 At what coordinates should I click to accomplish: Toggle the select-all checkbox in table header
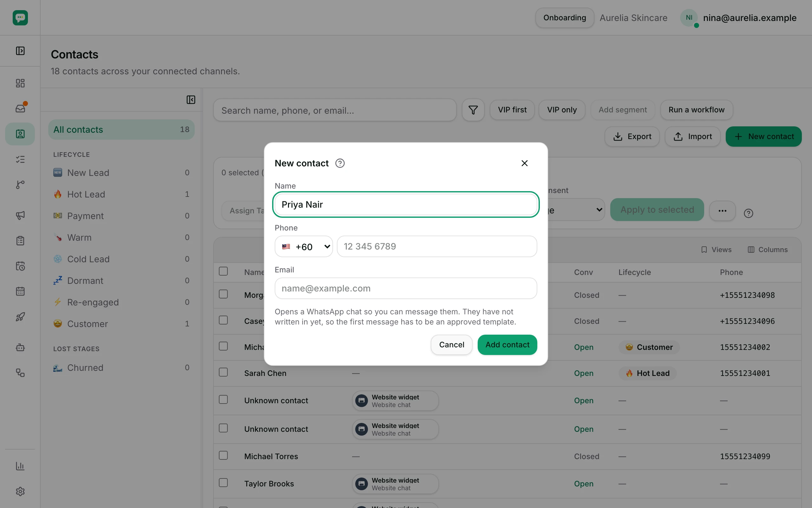click(224, 271)
